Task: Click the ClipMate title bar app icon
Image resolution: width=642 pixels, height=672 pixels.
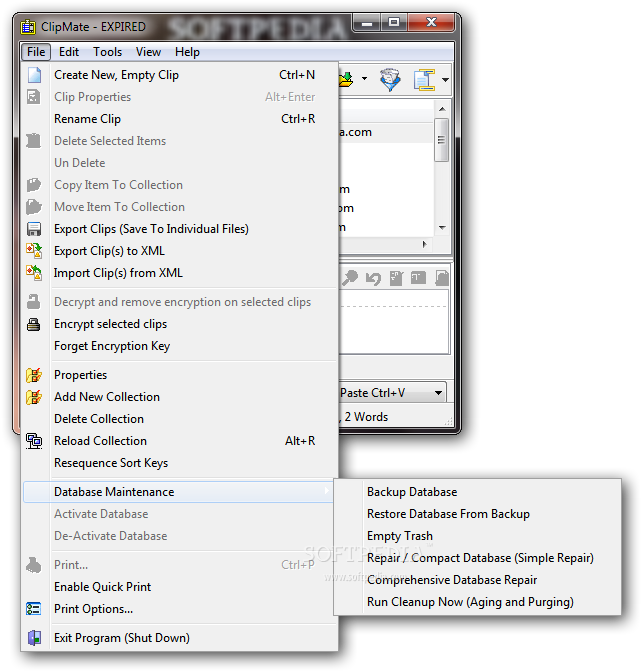Action: [28, 27]
